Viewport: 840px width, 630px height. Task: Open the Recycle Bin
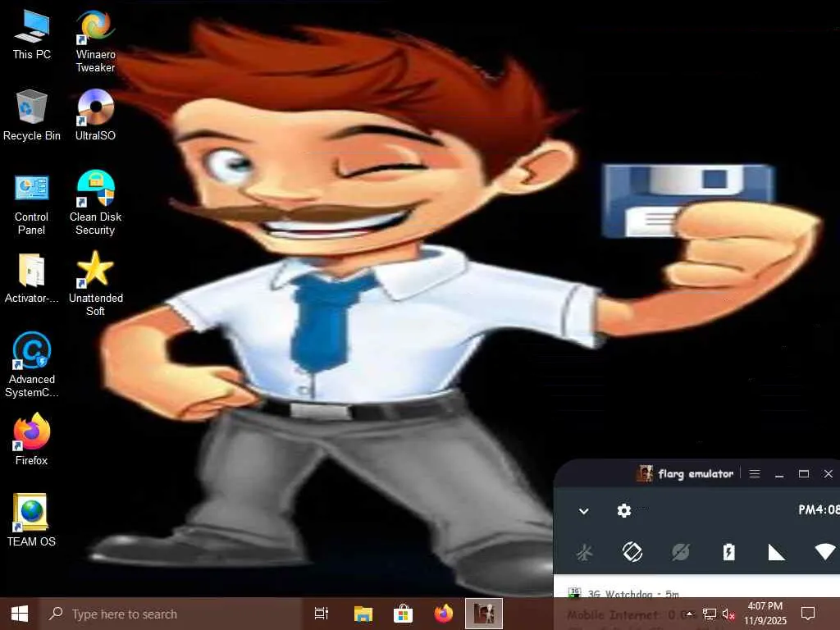pos(32,116)
